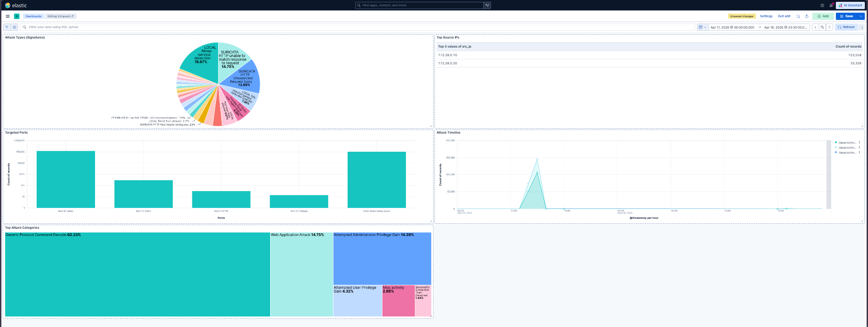868x327 pixels.
Task: Open the main navigation hamburger menu
Action: (x=8, y=16)
